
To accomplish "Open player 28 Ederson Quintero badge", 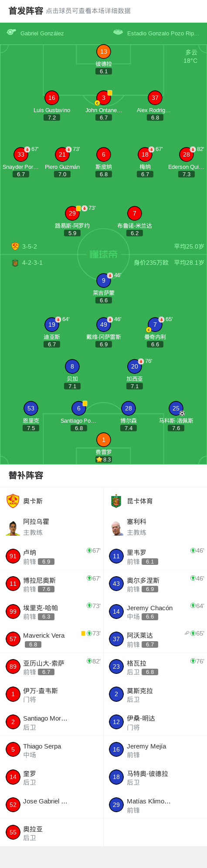I will (187, 154).
